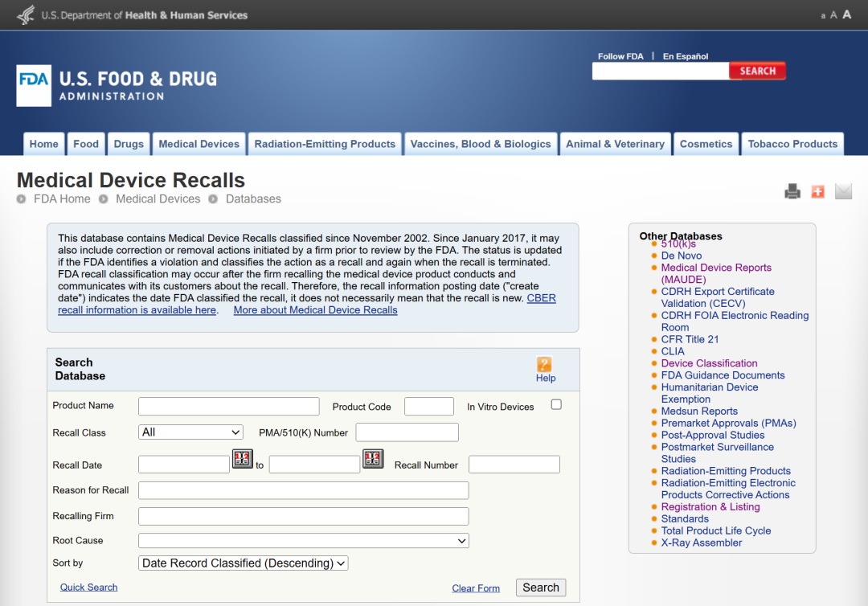Open CDRH Export Certificate Validation link
Image resolution: width=868 pixels, height=606 pixels.
point(718,297)
